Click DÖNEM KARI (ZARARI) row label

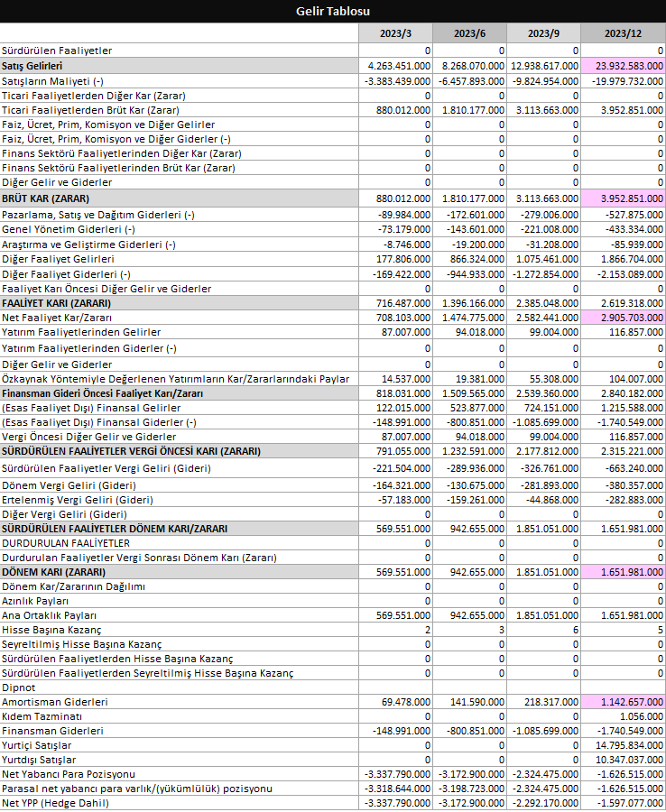[54, 572]
